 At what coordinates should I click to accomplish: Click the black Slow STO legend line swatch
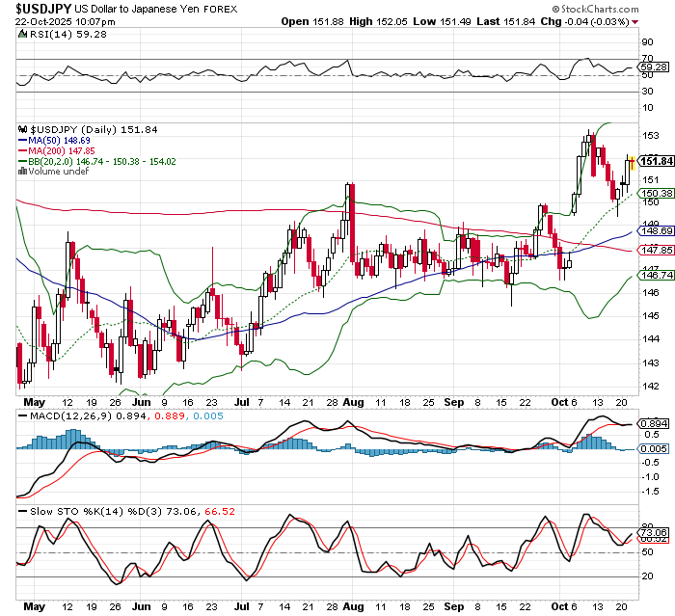tap(23, 511)
